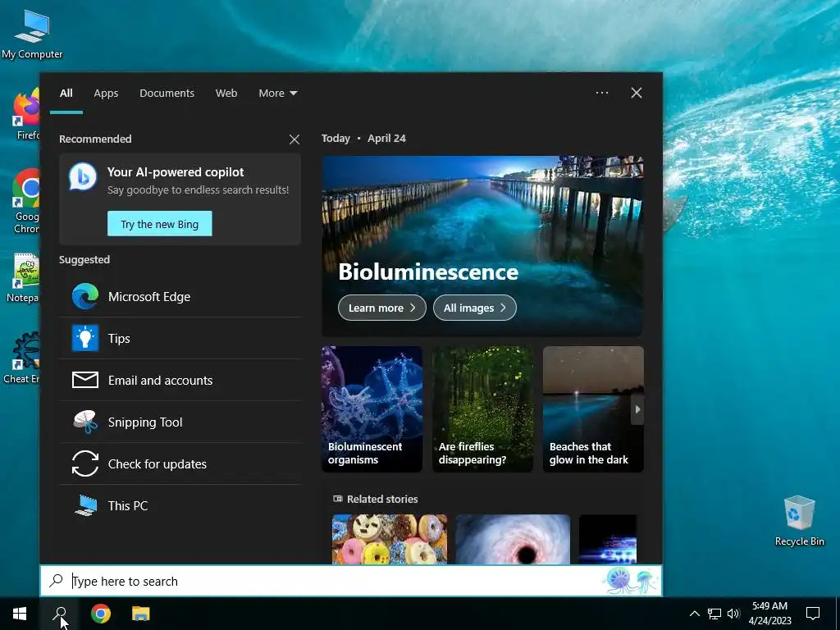Click the Snipping Tool scissors icon

click(x=85, y=422)
